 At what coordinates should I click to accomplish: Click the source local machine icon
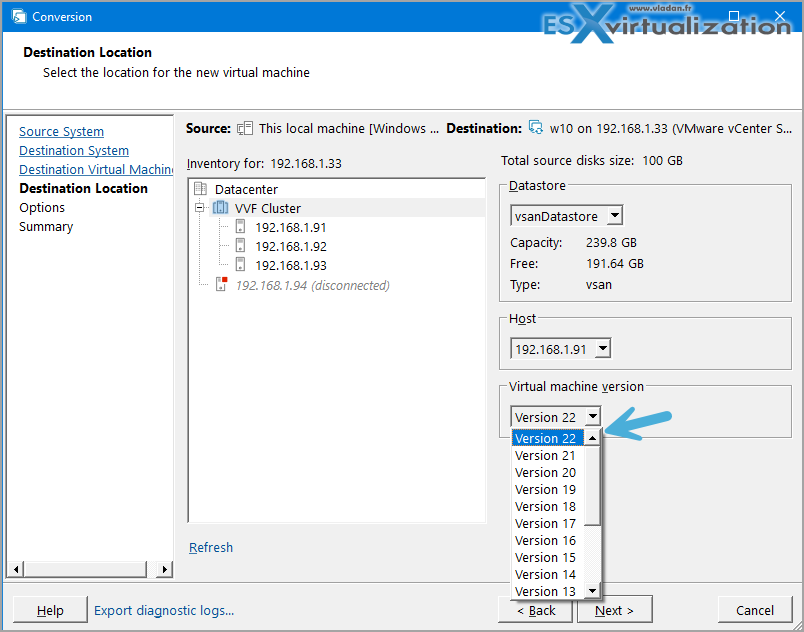pyautogui.click(x=245, y=128)
